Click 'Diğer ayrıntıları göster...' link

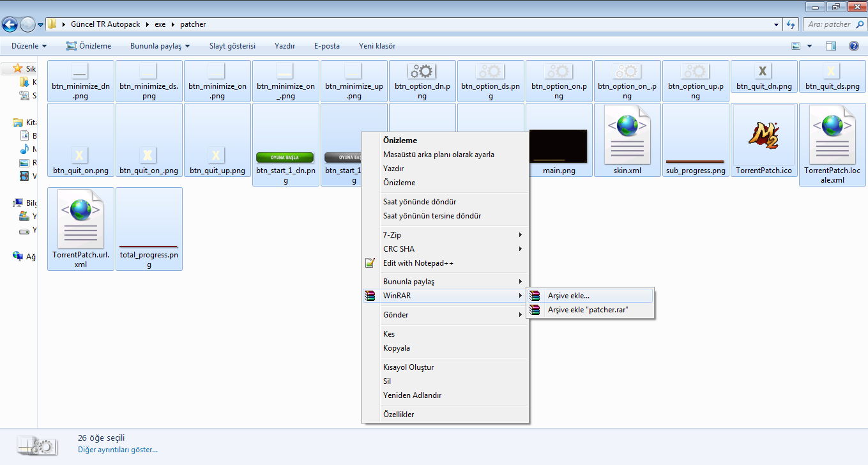[118, 449]
